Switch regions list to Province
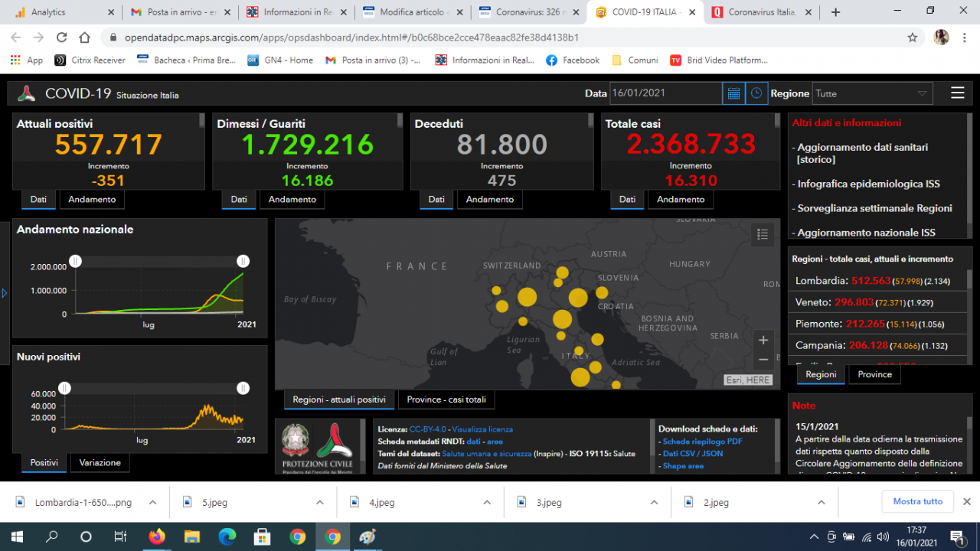Viewport: 980px width, 551px height. 874,375
